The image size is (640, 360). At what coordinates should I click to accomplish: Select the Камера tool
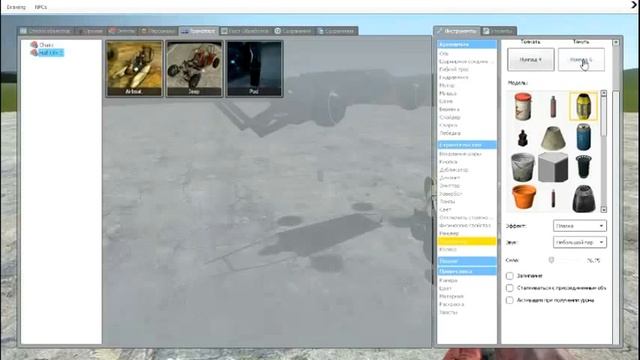pos(448,281)
